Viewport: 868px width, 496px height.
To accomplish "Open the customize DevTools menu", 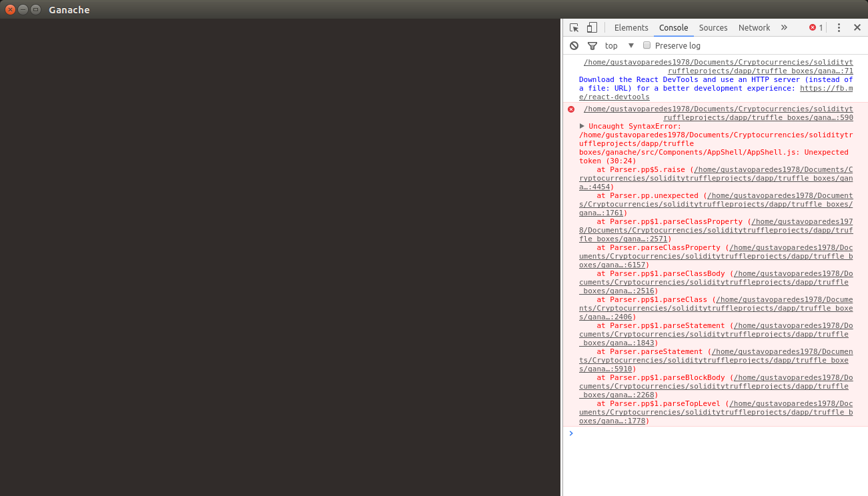I will (839, 27).
